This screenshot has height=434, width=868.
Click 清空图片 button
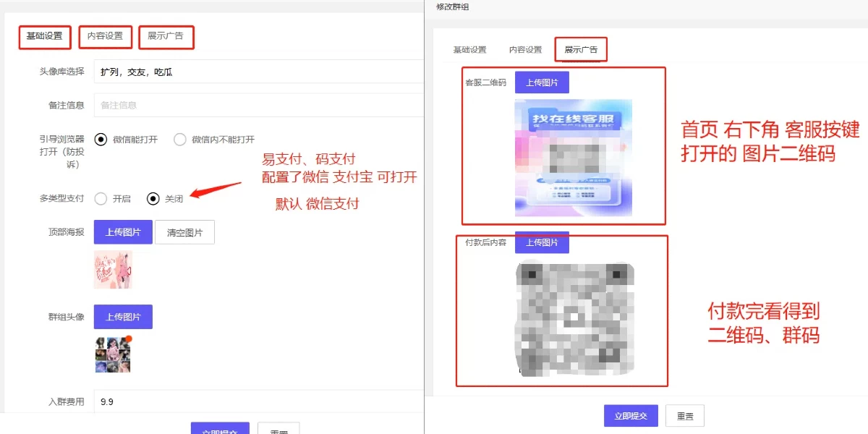(184, 232)
